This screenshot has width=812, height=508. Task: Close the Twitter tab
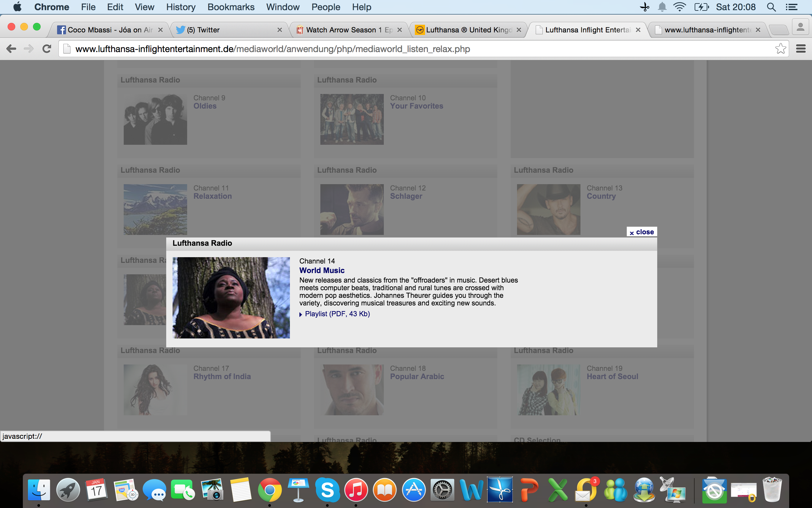279,30
